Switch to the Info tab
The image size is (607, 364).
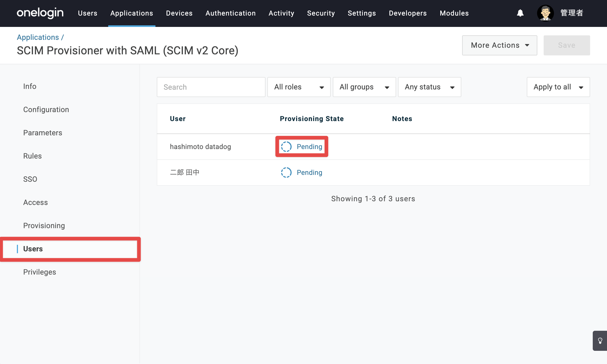point(30,86)
